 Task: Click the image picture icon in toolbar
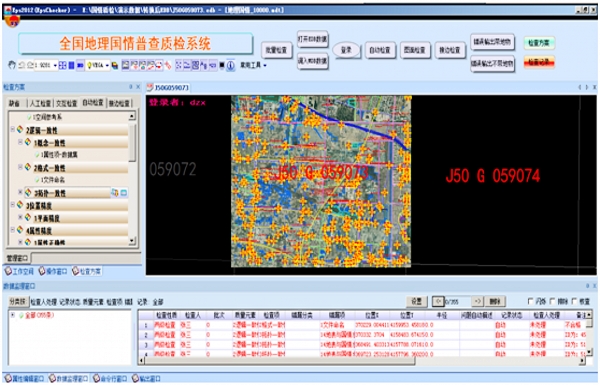click(x=125, y=65)
